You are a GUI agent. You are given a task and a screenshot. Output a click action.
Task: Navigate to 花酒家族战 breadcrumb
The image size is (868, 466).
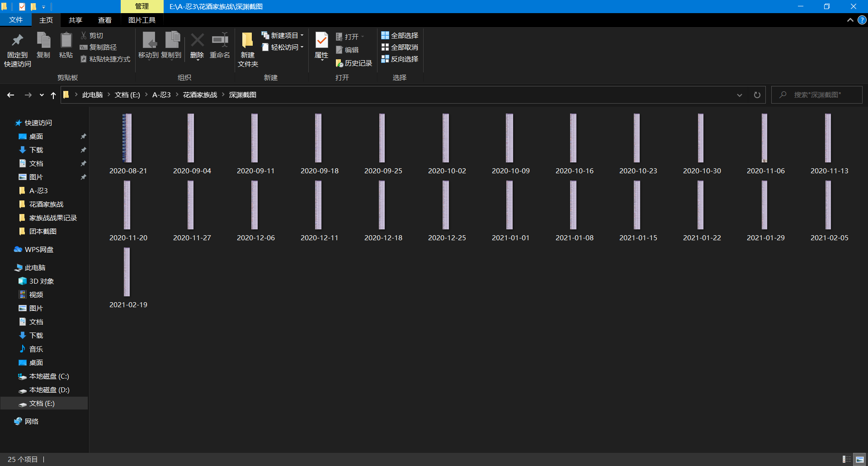click(x=200, y=95)
